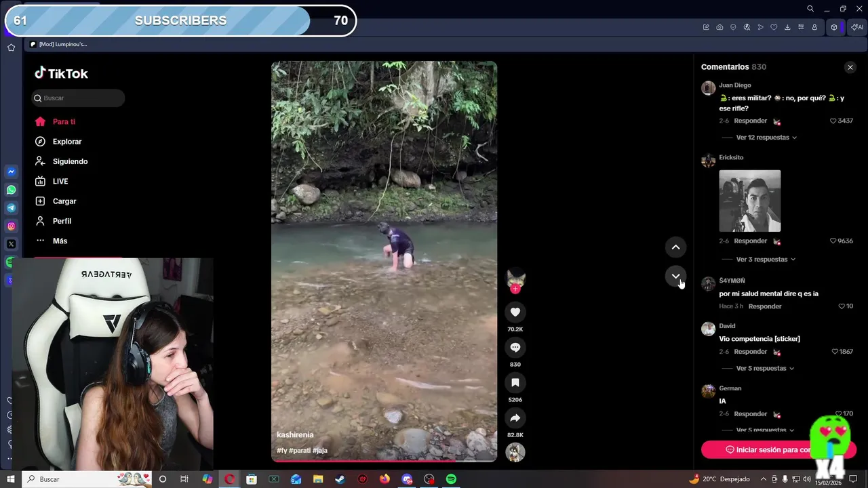Viewport: 868px width, 488px height.
Task: Open the [Mod] Lumpinou's bookmark
Action: click(x=58, y=44)
